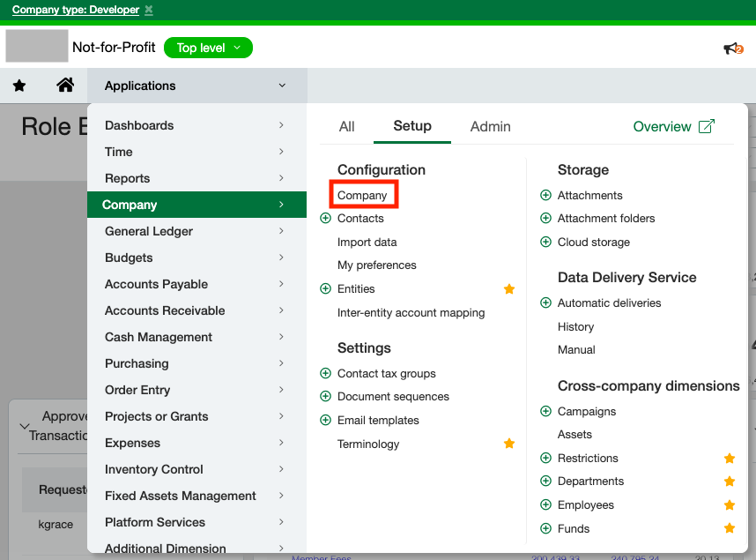This screenshot has width=756, height=560.
Task: Open Order Entry menu item
Action: [x=196, y=390]
